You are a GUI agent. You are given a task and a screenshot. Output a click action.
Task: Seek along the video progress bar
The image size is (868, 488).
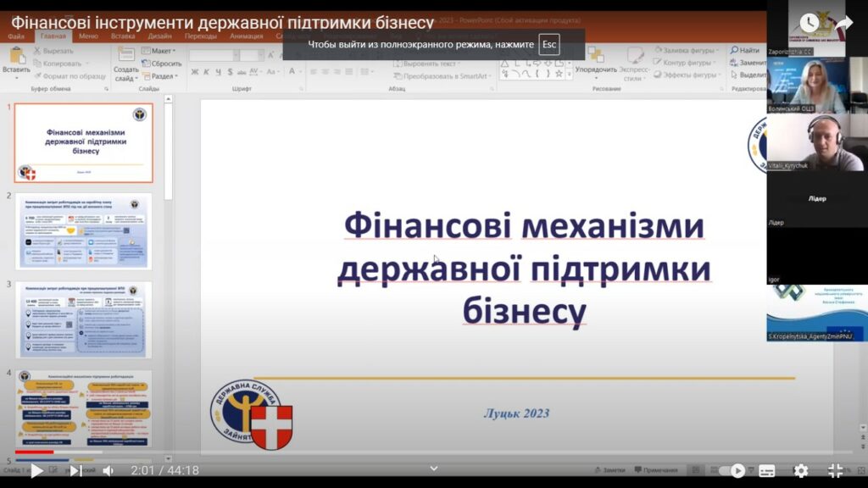[434, 452]
